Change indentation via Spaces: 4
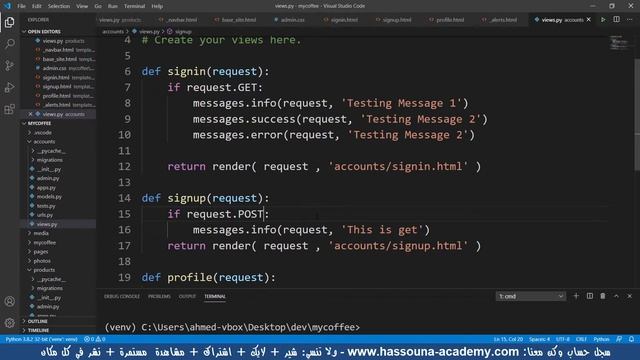 (540, 339)
